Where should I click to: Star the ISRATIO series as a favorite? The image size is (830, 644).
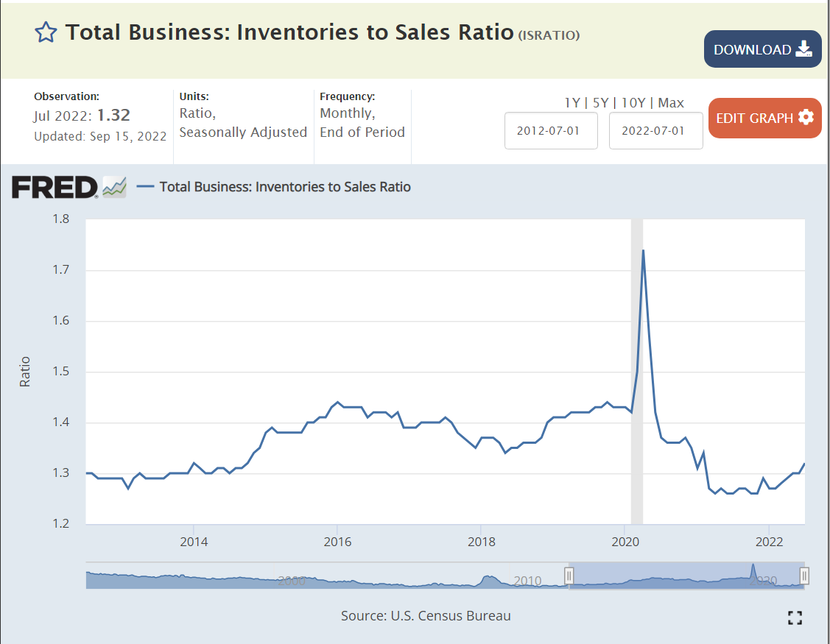tap(46, 32)
